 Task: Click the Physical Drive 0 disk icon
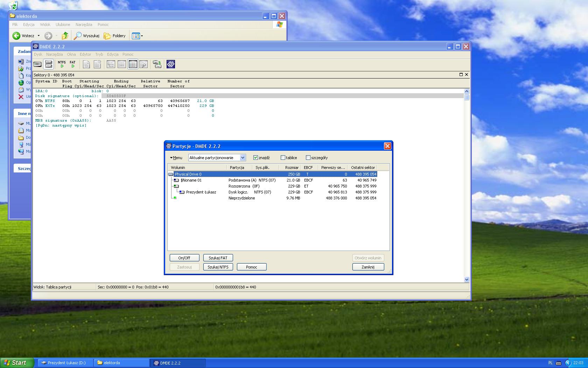click(x=171, y=174)
